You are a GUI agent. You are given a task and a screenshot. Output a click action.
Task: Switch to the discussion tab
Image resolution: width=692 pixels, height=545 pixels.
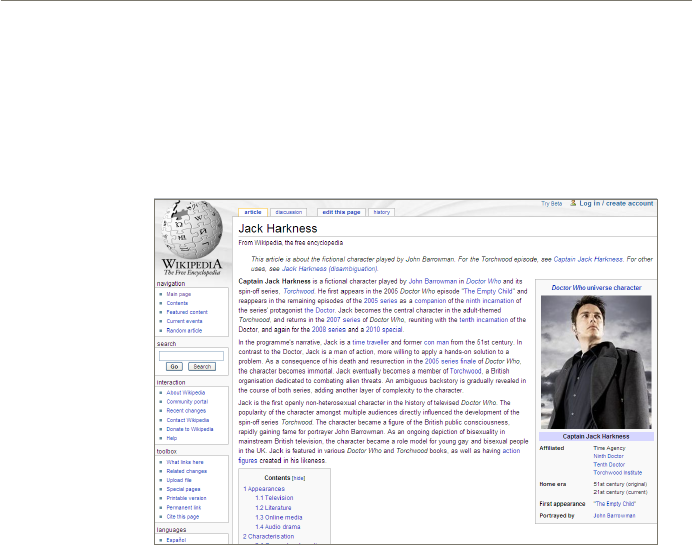(289, 212)
